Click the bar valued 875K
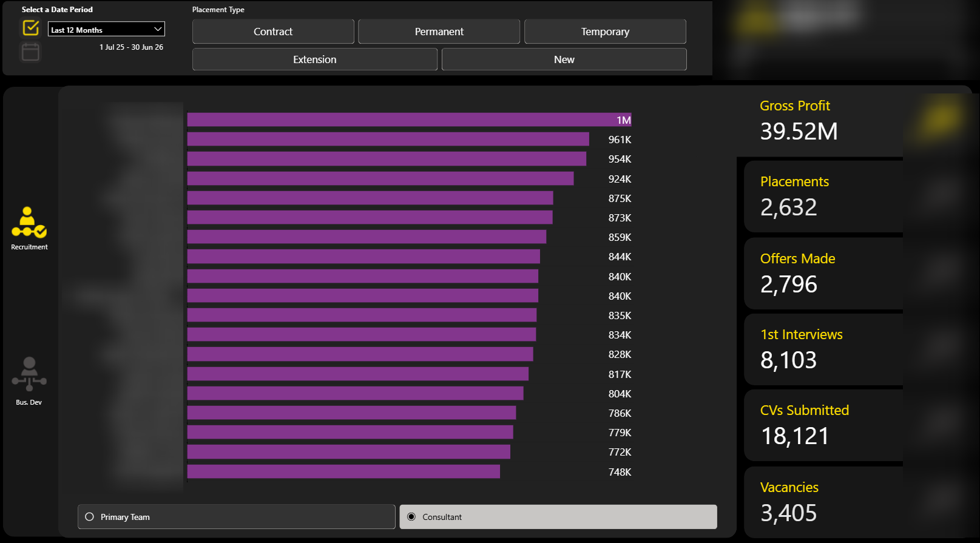The image size is (980, 543). point(370,198)
